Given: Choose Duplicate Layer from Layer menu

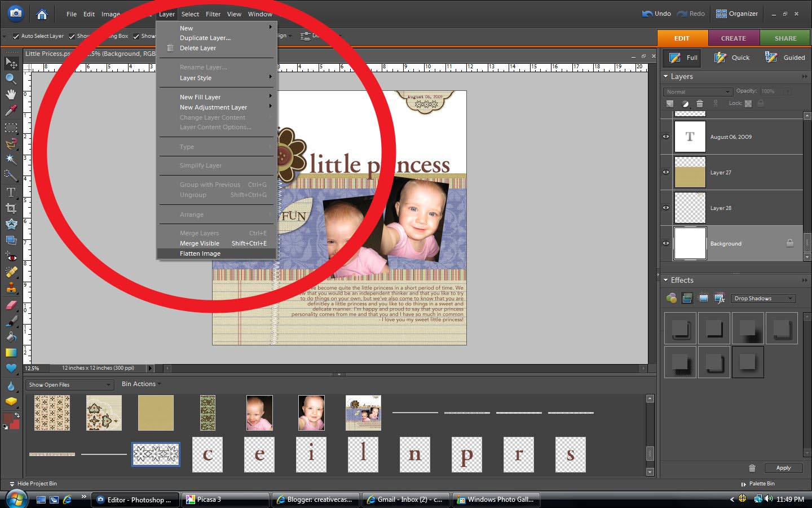Looking at the screenshot, I should (x=217, y=38).
